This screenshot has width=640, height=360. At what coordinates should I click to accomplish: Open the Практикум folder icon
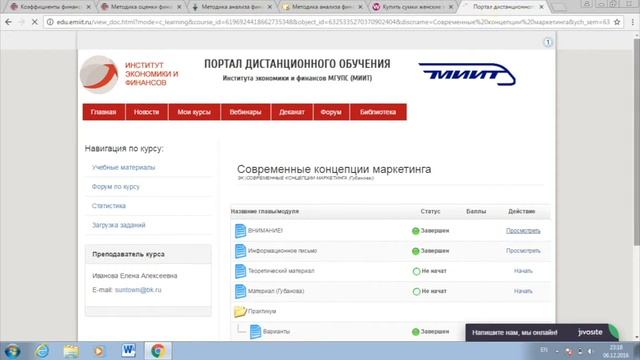pos(240,311)
